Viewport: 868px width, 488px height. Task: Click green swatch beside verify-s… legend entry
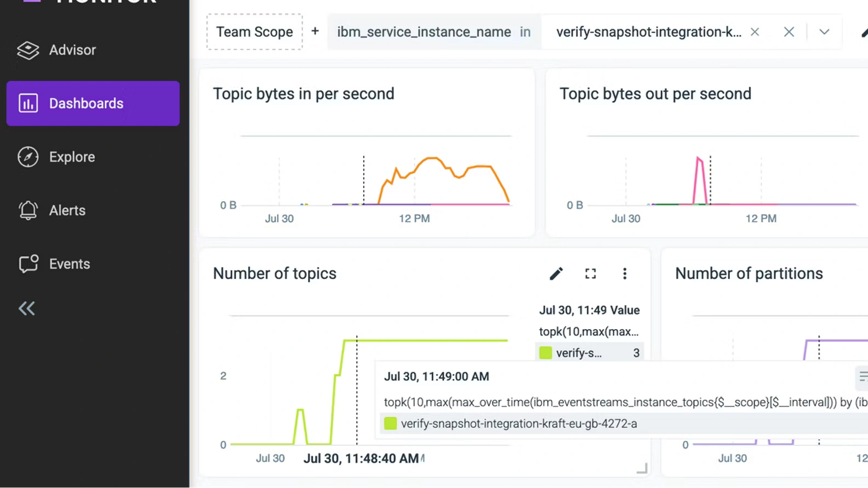coord(545,353)
